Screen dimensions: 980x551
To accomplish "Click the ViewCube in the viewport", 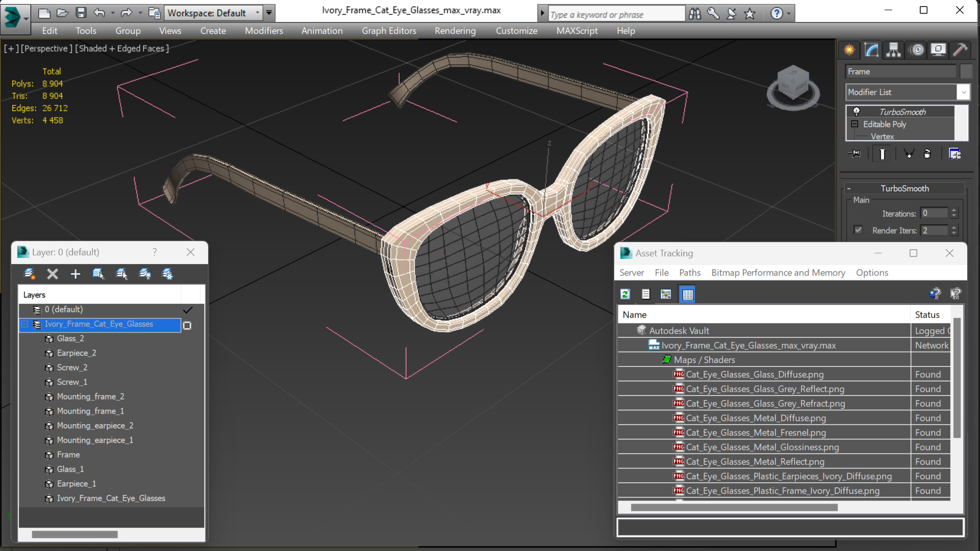I will click(793, 87).
